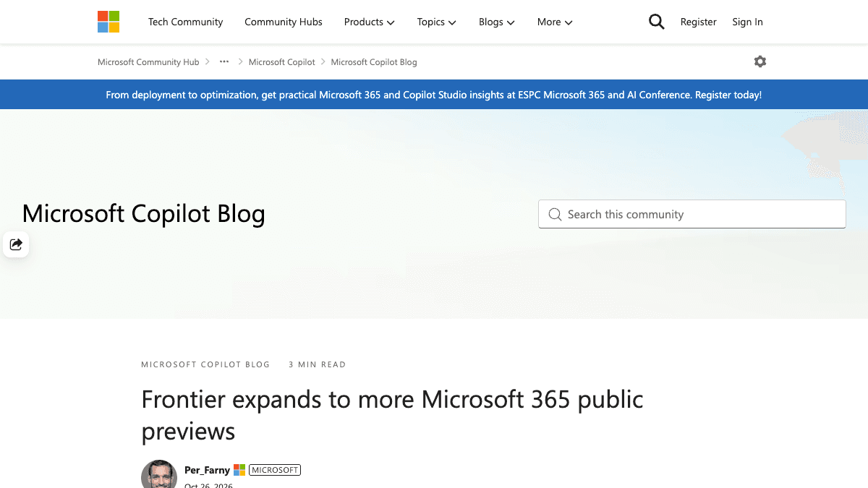The image size is (868, 488).
Task: Click the share arrow button
Action: [x=16, y=244]
